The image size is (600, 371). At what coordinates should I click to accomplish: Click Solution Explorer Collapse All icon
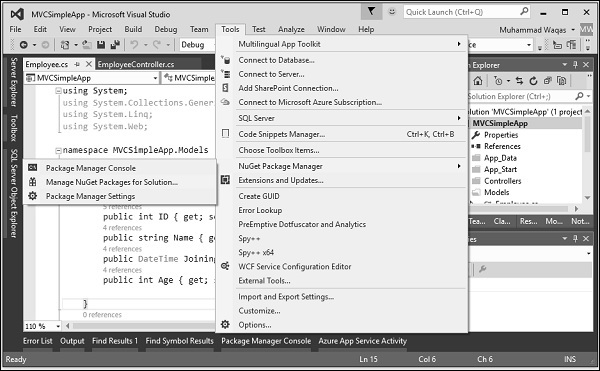(x=548, y=81)
